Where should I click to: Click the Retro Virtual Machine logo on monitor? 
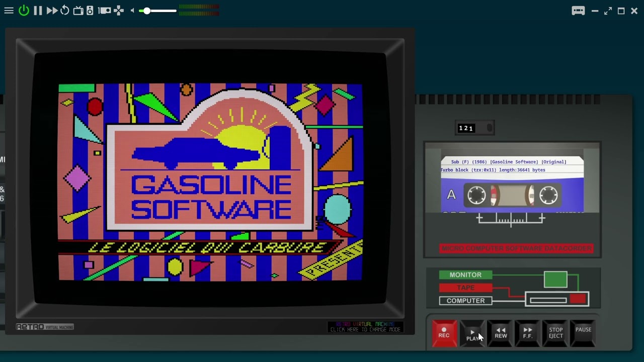(45, 327)
